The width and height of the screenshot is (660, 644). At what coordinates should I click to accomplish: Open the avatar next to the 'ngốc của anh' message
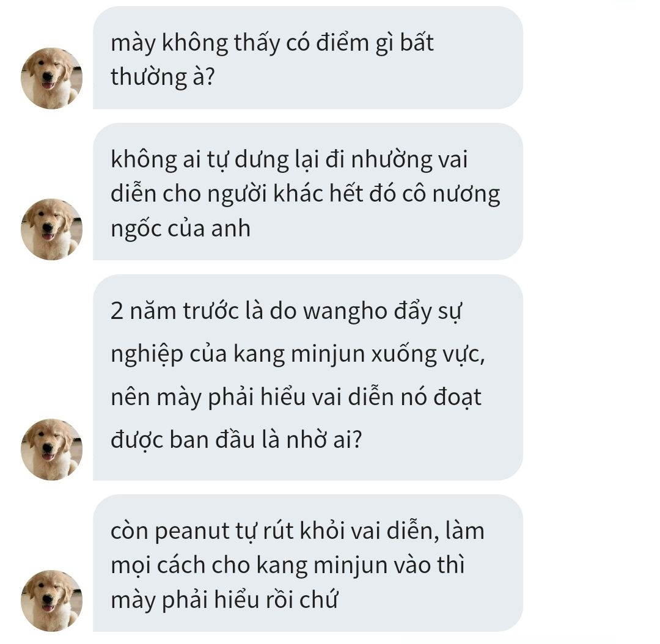(x=51, y=229)
